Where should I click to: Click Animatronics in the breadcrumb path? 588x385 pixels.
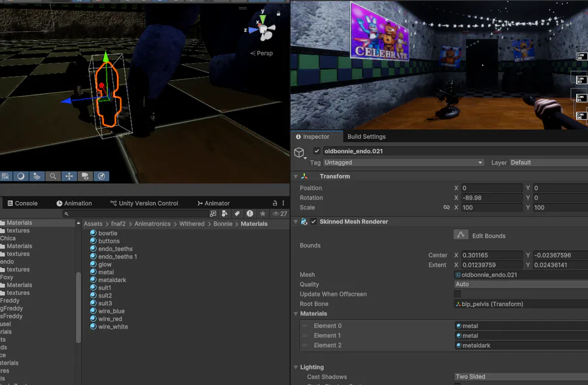point(153,224)
